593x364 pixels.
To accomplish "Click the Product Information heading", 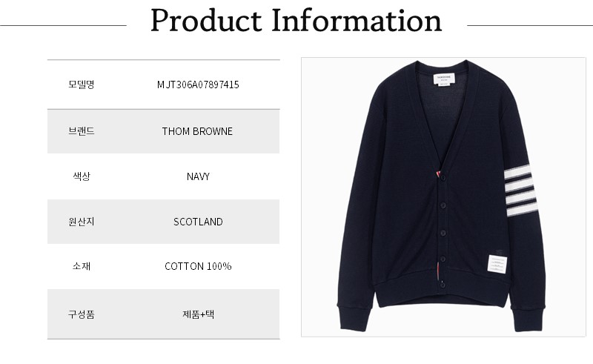I will click(296, 21).
